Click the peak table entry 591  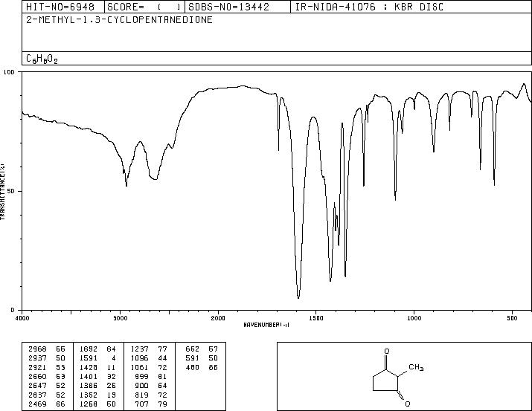tap(193, 357)
